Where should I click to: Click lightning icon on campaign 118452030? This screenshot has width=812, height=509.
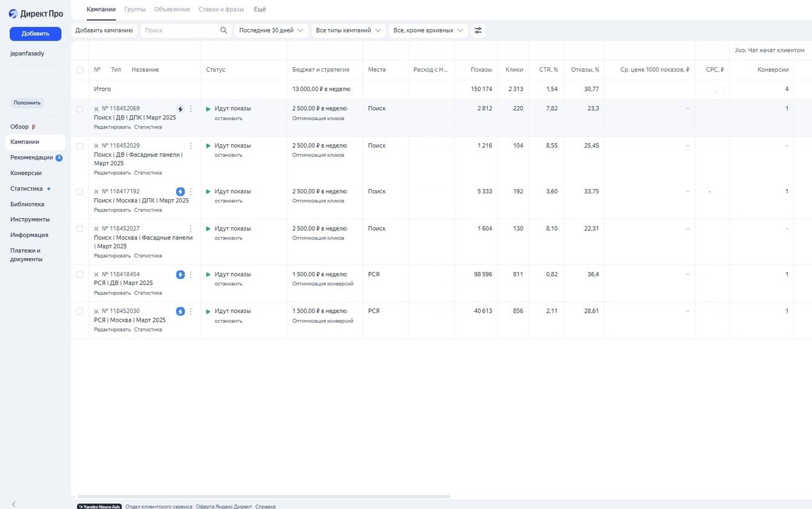click(180, 311)
